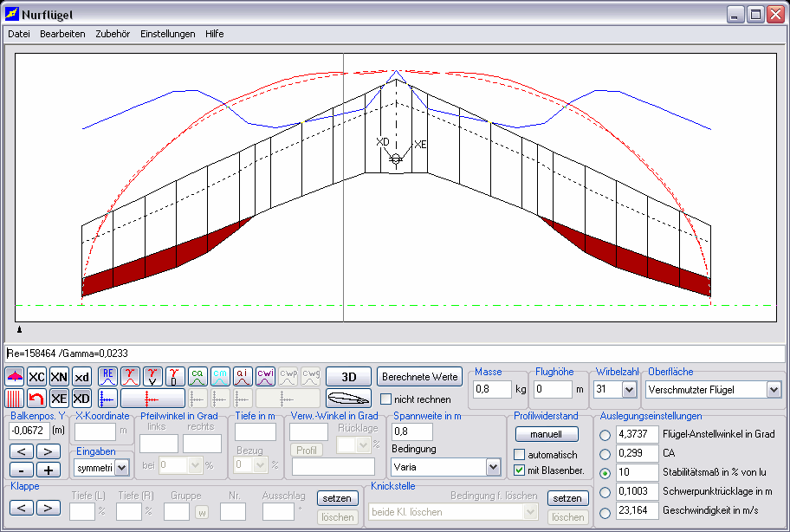Open the airfoil profile view button
Viewport: 790px width, 532px height.
348,399
